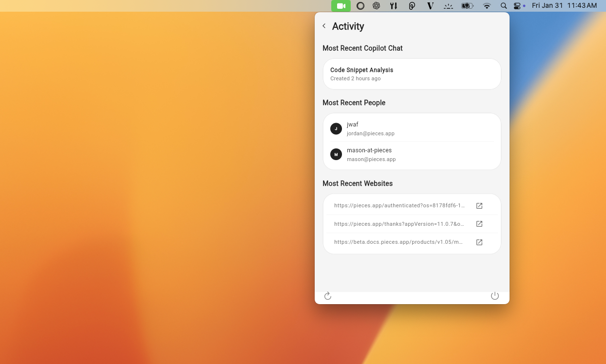Click the V icon in the menu bar
Image resolution: width=606 pixels, height=364 pixels.
click(x=430, y=6)
